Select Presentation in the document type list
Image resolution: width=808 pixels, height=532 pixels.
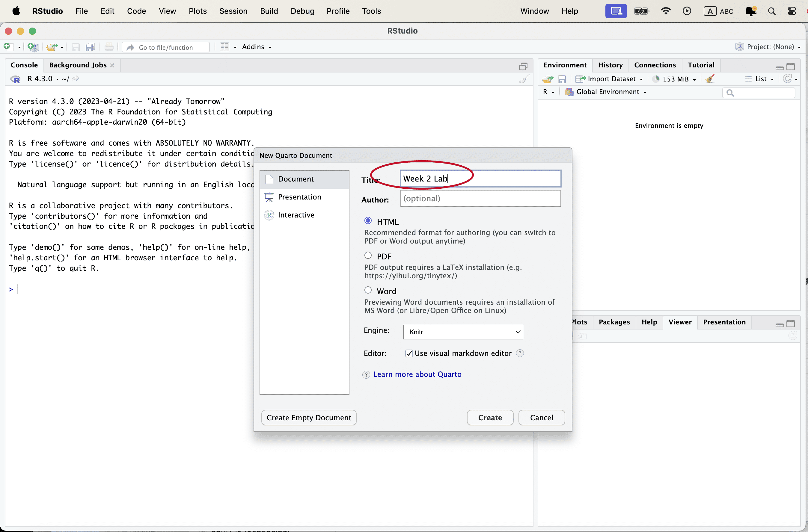pos(299,197)
